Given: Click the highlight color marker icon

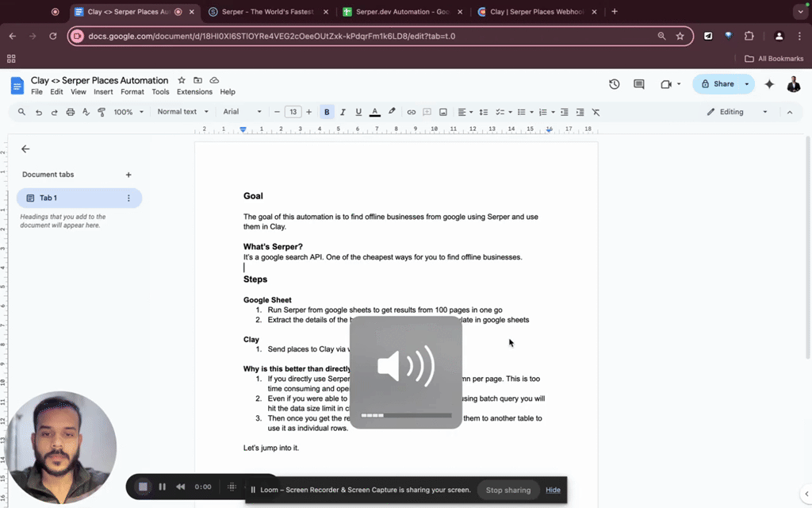Looking at the screenshot, I should 392,112.
